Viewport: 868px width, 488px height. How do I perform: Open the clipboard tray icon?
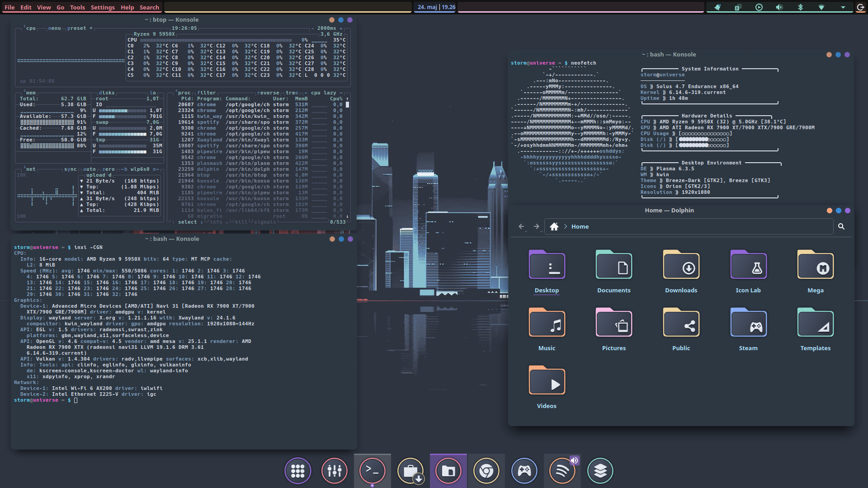point(738,7)
